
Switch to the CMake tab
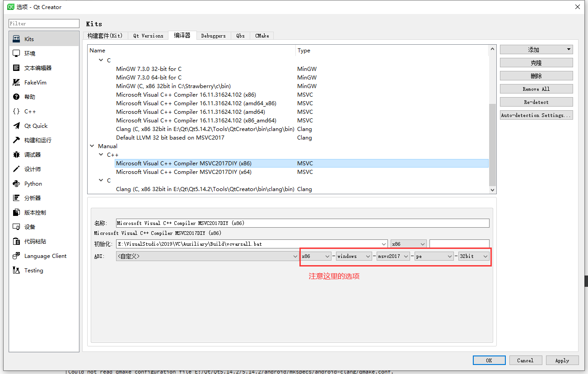[262, 36]
